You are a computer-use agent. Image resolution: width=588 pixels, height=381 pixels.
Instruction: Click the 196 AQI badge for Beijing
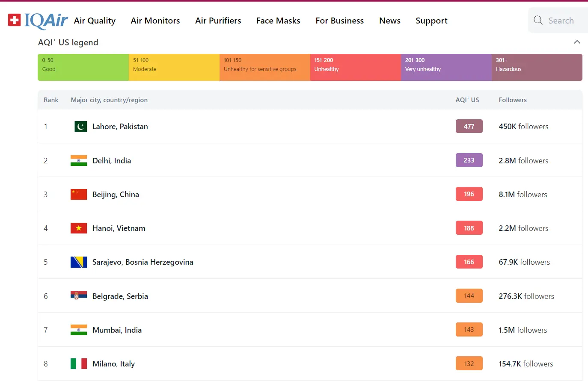[469, 194]
